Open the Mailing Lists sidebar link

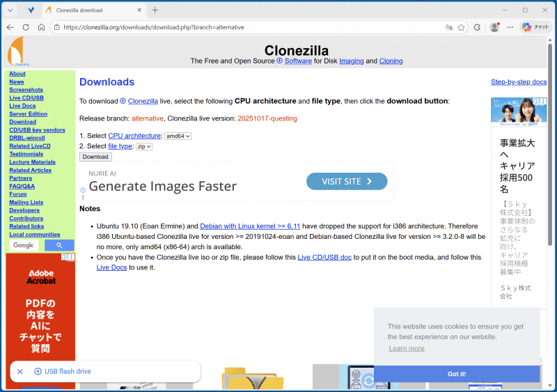[26, 202]
